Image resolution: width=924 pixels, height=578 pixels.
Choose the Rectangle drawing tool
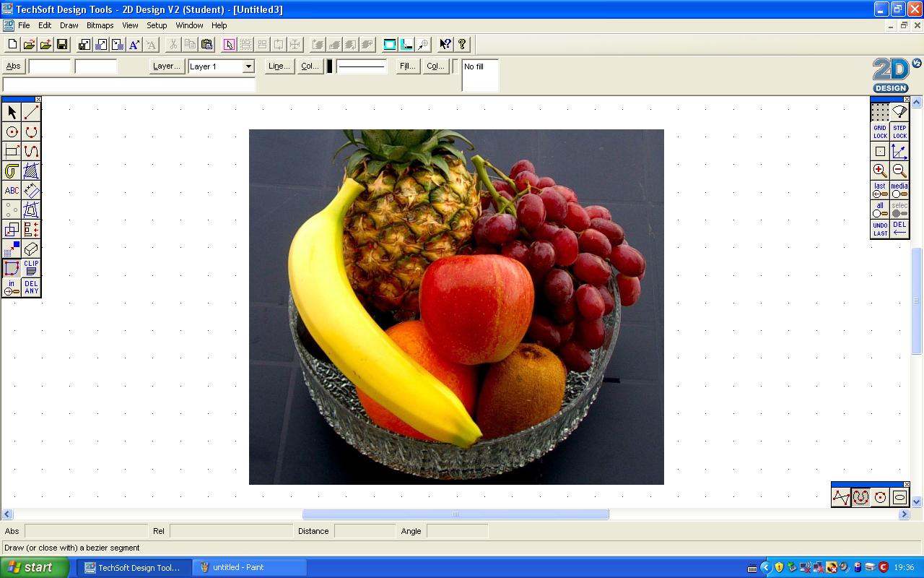point(12,151)
